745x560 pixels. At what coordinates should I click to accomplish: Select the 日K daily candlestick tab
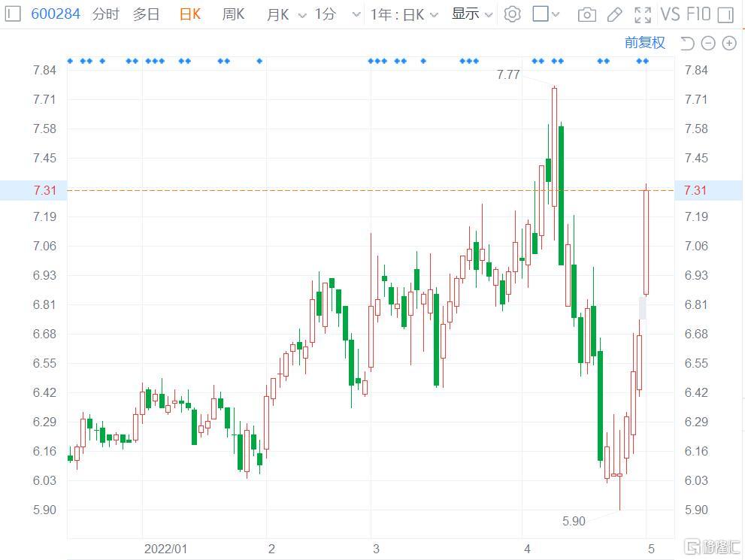[190, 14]
